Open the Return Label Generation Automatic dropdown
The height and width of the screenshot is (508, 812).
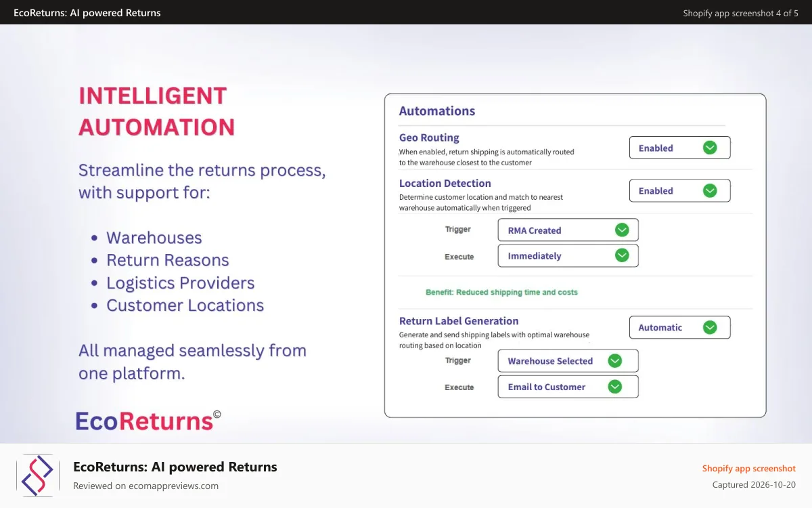tap(679, 327)
